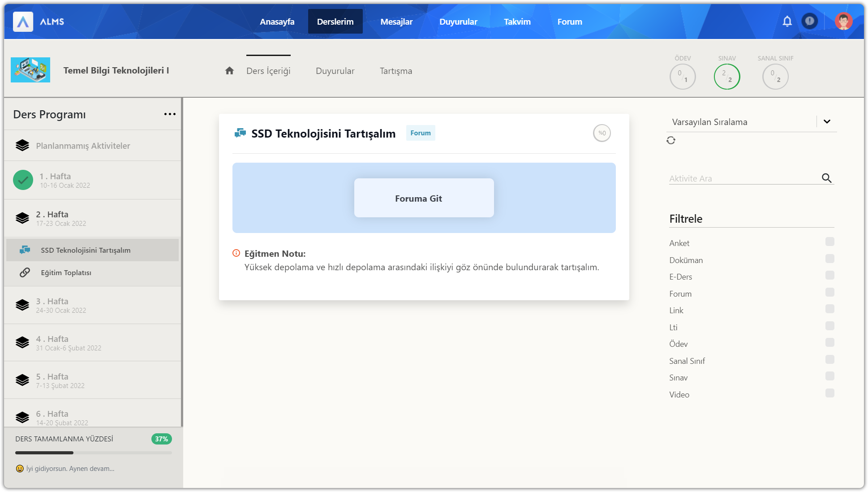The height and width of the screenshot is (492, 868).
Task: Enable the Forum filter checkbox
Action: [x=829, y=292]
